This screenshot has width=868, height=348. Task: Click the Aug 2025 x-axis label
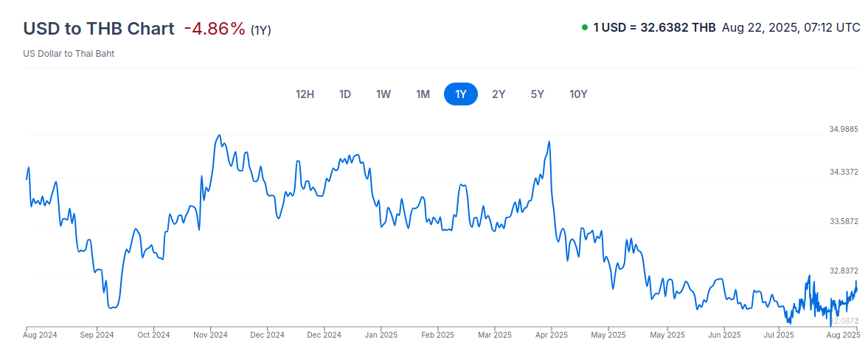click(x=842, y=335)
